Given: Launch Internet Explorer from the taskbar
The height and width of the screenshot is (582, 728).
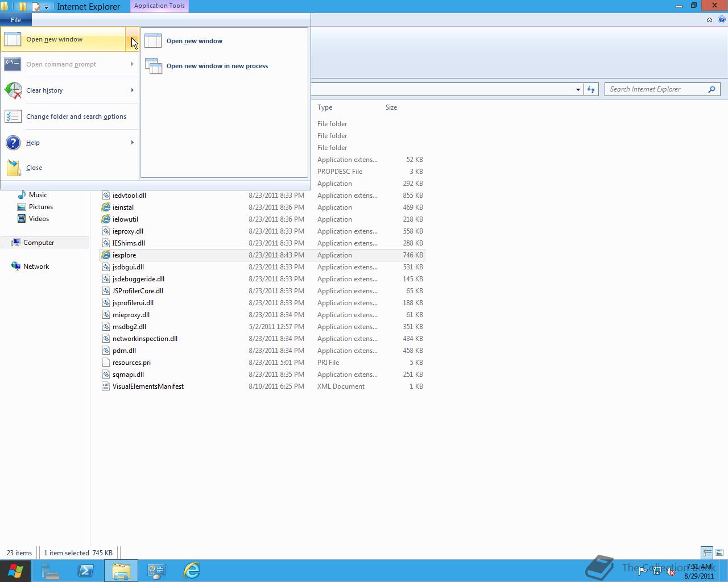Looking at the screenshot, I should pyautogui.click(x=192, y=571).
